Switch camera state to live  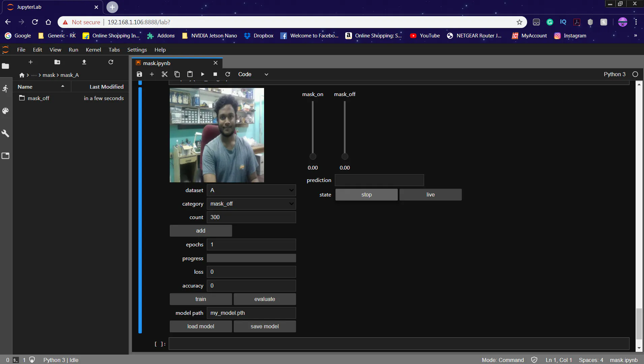click(x=430, y=194)
